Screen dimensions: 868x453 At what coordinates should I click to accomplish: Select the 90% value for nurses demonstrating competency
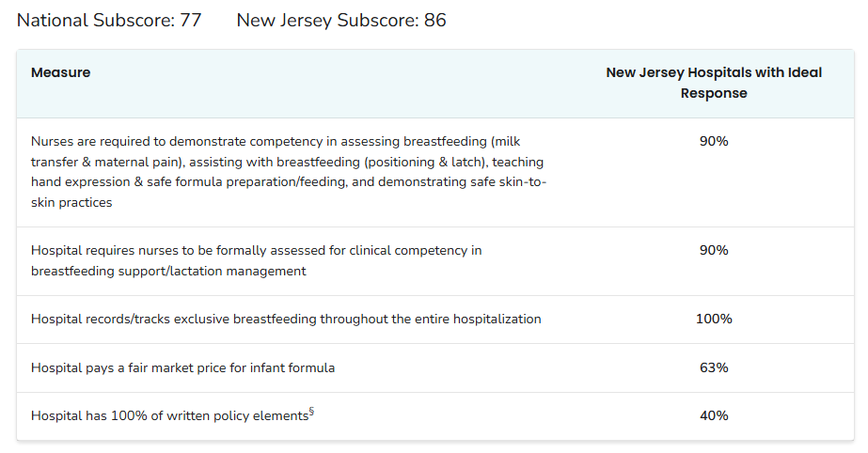714,141
